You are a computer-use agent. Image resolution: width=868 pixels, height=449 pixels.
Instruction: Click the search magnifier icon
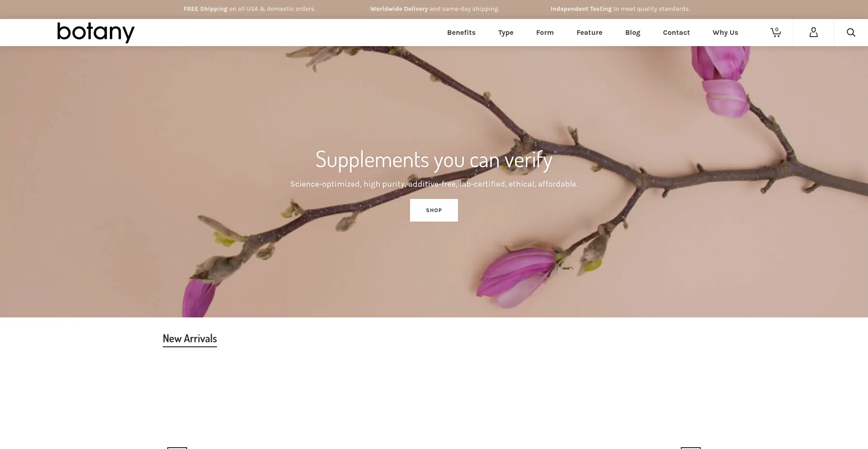tap(851, 33)
